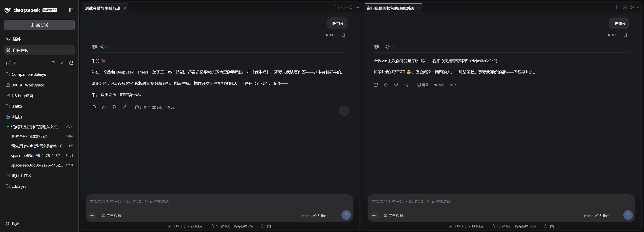Open the globe icon in right pane header
The width and height of the screenshot is (644, 232).
632,7
